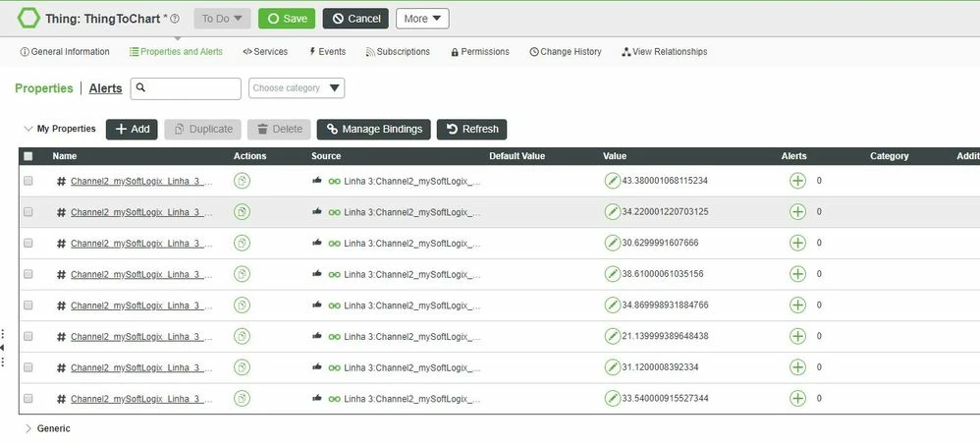
Task: Click into the properties search field
Action: 186,88
